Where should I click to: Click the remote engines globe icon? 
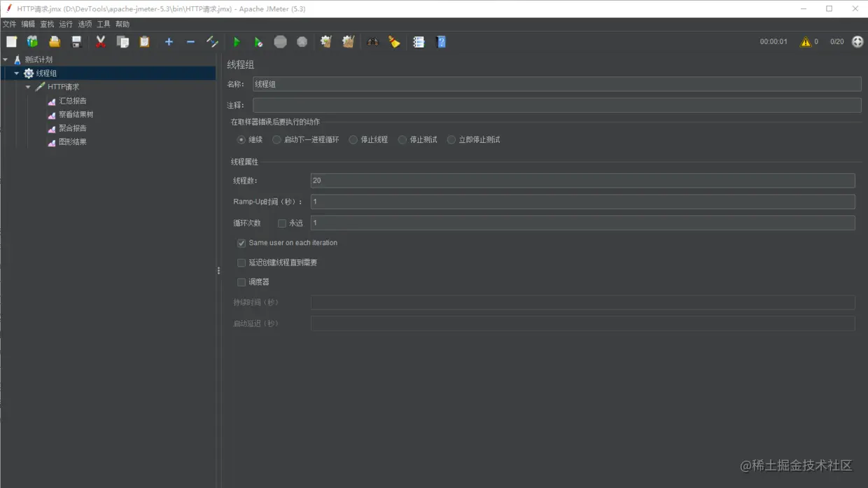pyautogui.click(x=857, y=42)
